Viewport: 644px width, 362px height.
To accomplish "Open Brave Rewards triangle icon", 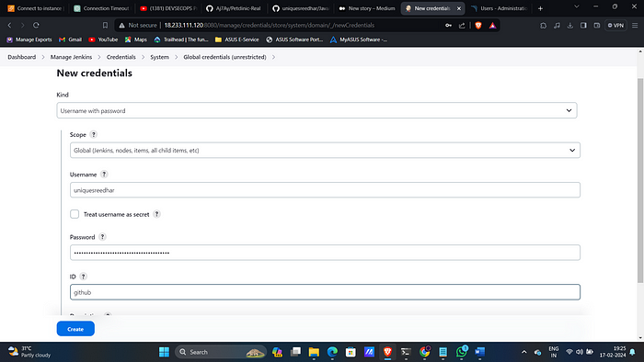I will coord(492,25).
